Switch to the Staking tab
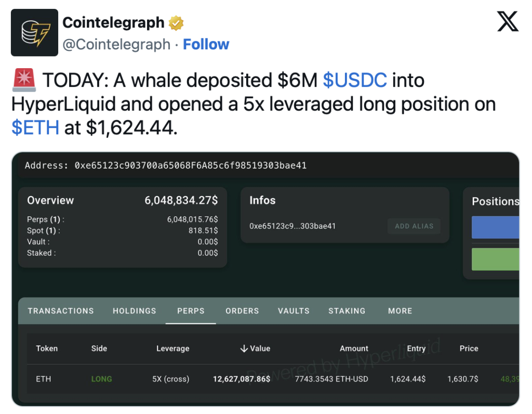This screenshot has width=532, height=414. coord(347,310)
